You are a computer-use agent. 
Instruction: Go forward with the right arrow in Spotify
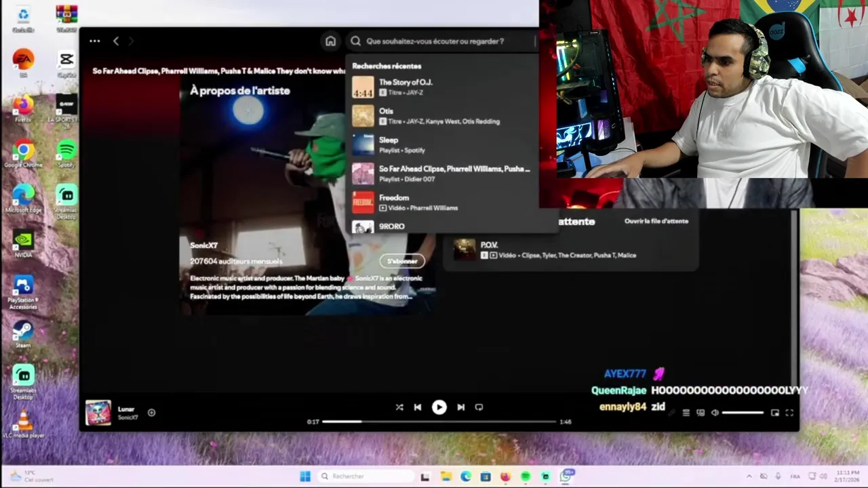click(x=132, y=41)
